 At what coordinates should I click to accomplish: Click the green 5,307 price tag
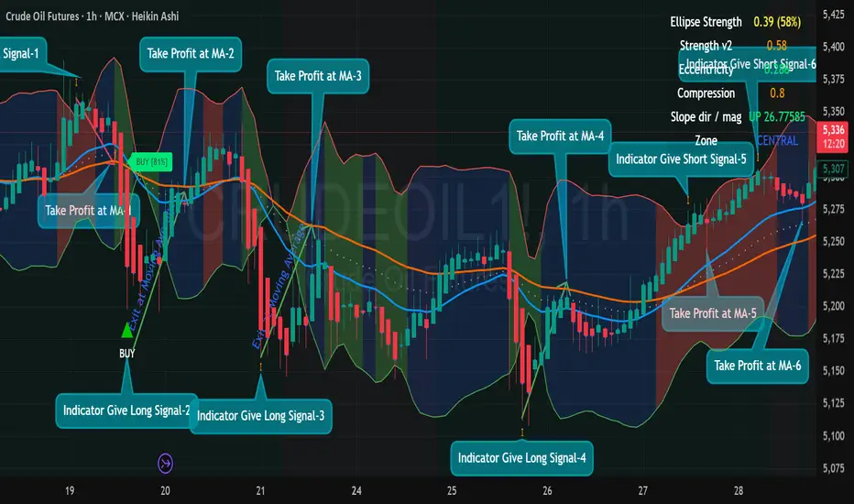click(833, 169)
